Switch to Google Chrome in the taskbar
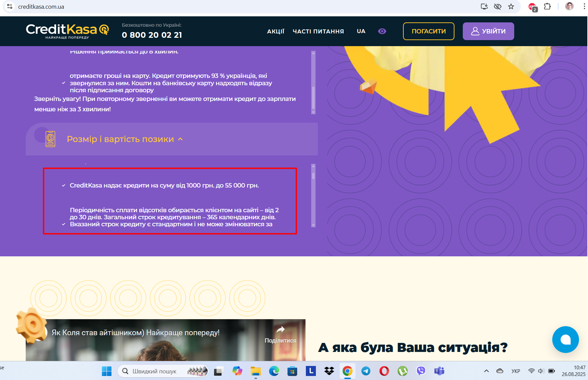The width and height of the screenshot is (588, 380). coord(348,371)
